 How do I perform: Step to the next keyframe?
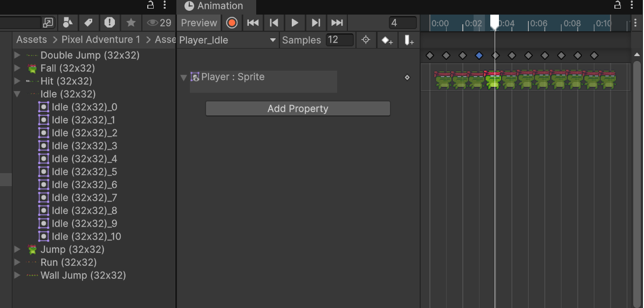(x=316, y=23)
